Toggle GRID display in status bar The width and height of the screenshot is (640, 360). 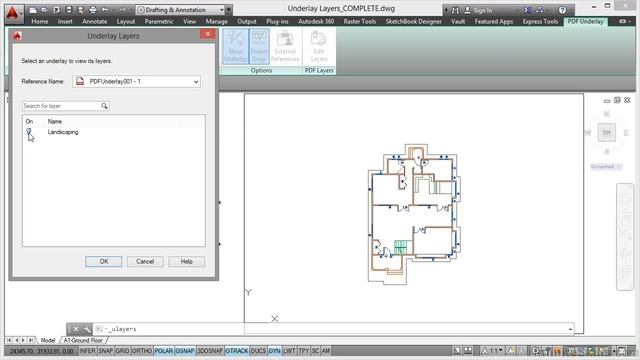(x=122, y=351)
